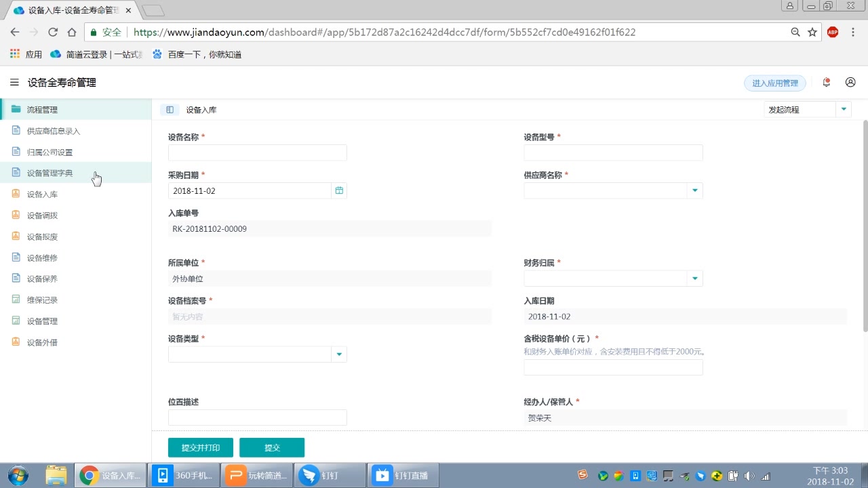Click the 提交并打印 button
The height and width of the screenshot is (488, 868).
click(x=201, y=447)
